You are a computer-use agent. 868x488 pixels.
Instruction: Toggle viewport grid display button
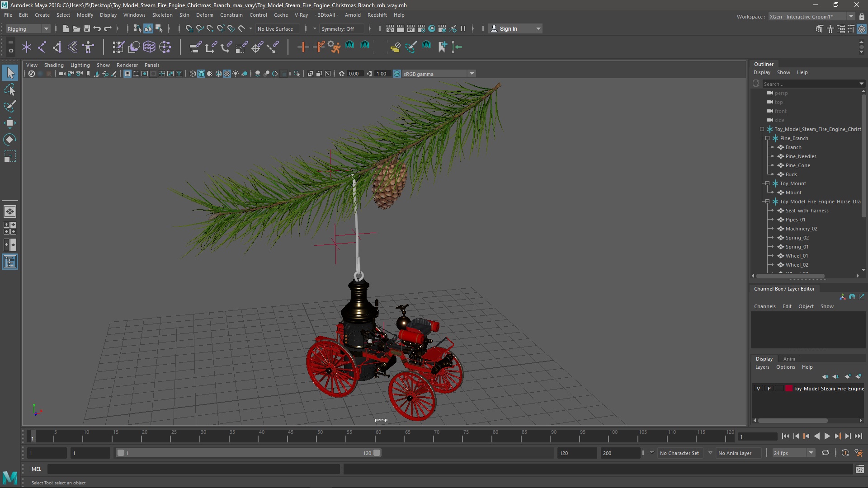click(127, 74)
